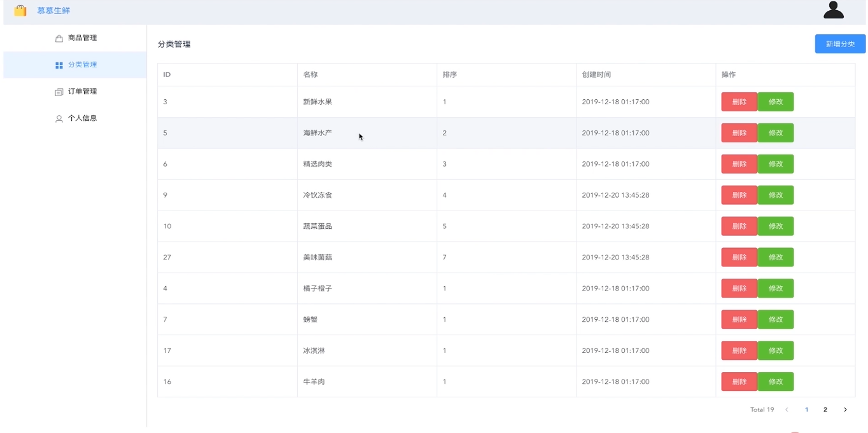
Task: Go to next page arrow in pagination
Action: 845,409
